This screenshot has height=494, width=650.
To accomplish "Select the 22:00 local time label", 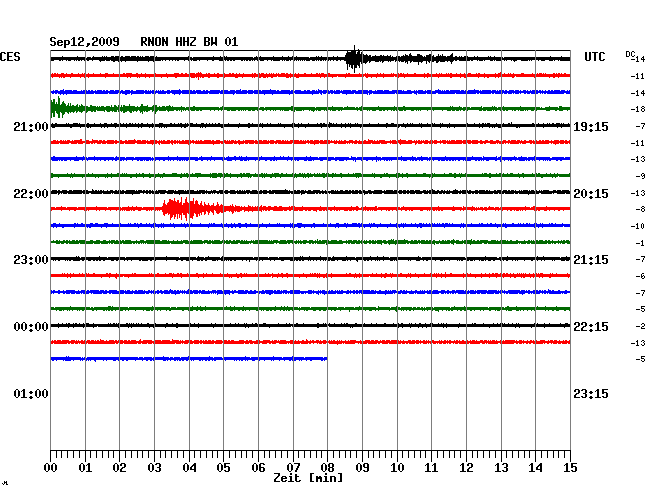I will [31, 194].
